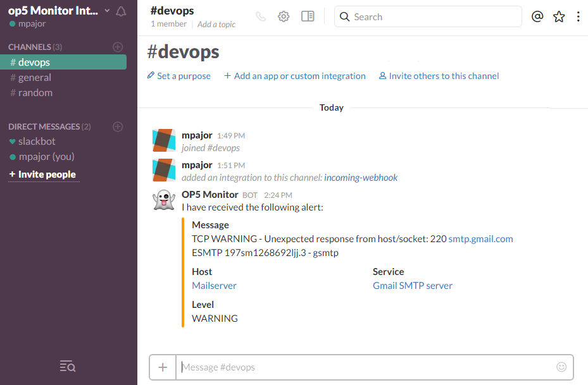Click 1 member count in header

[x=169, y=24]
